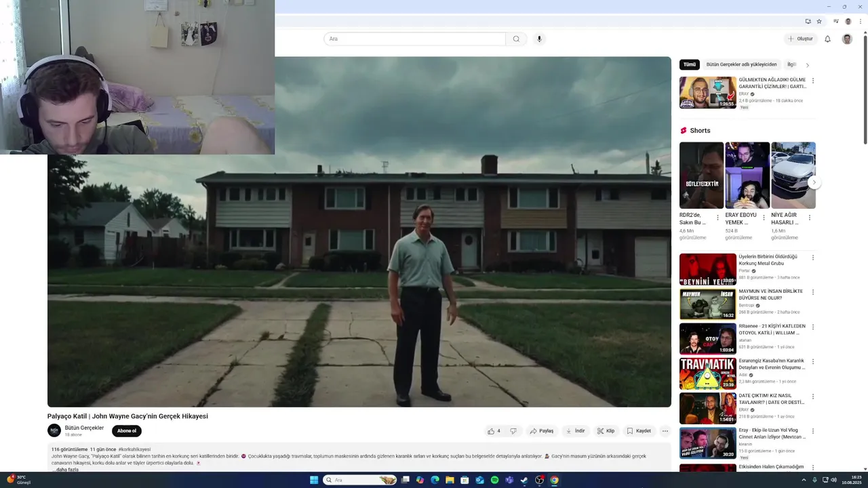
Task: Click title Palyaço Katil John Wayne Gacy
Action: pyautogui.click(x=127, y=416)
